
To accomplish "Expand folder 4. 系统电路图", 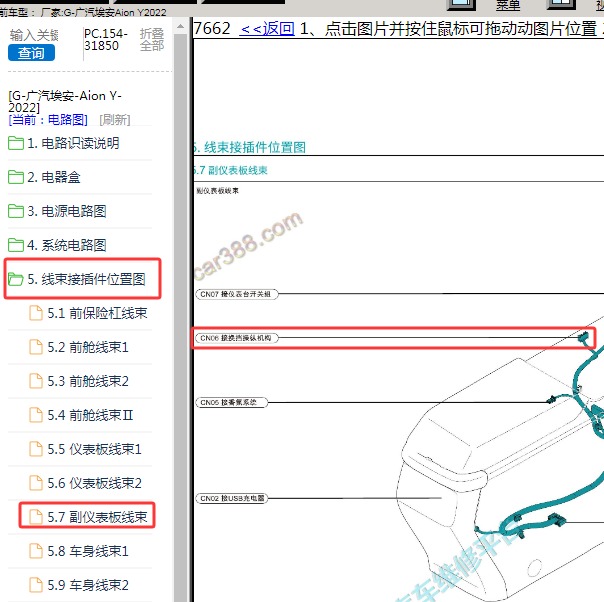I will tap(67, 245).
